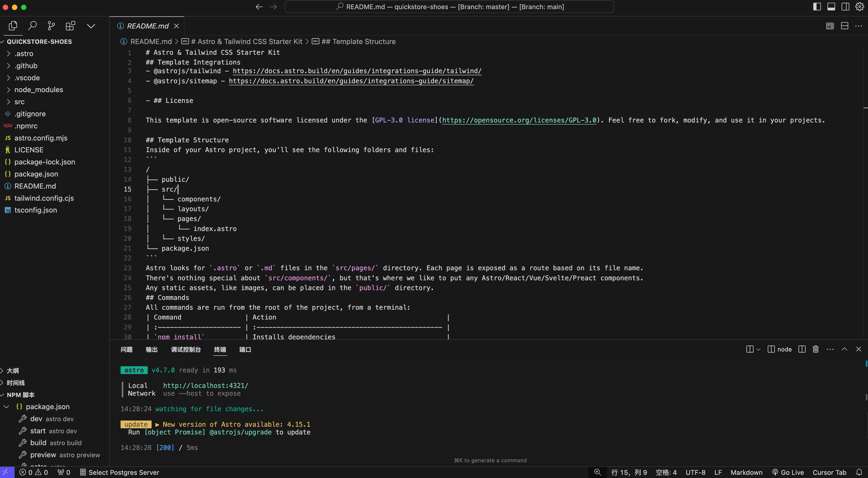868x478 pixels.
Task: Open astro.config.mjs in the explorer
Action: coord(41,138)
